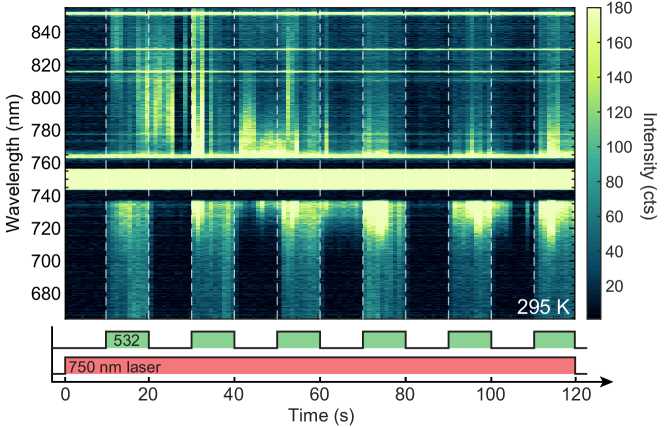Click the green pulse spanning 110 to 120 s
This screenshot has height=428, width=664.
click(x=554, y=340)
